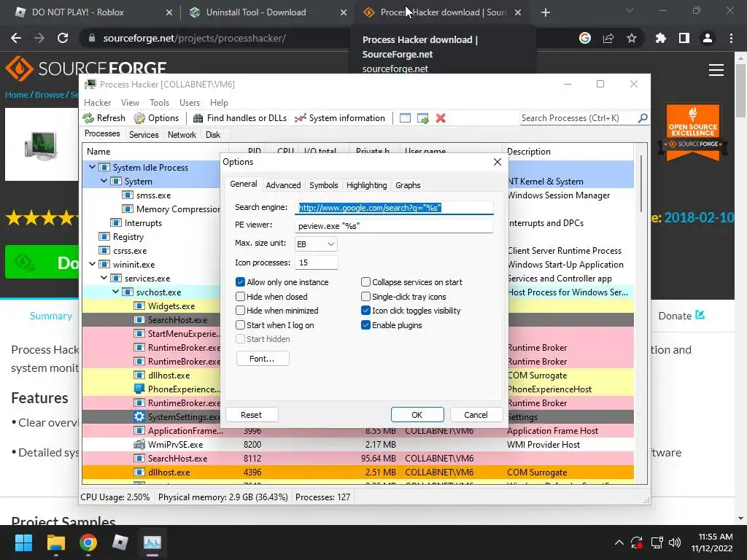Viewport: 747px width, 560px height.
Task: Click the Reset button
Action: [251, 415]
